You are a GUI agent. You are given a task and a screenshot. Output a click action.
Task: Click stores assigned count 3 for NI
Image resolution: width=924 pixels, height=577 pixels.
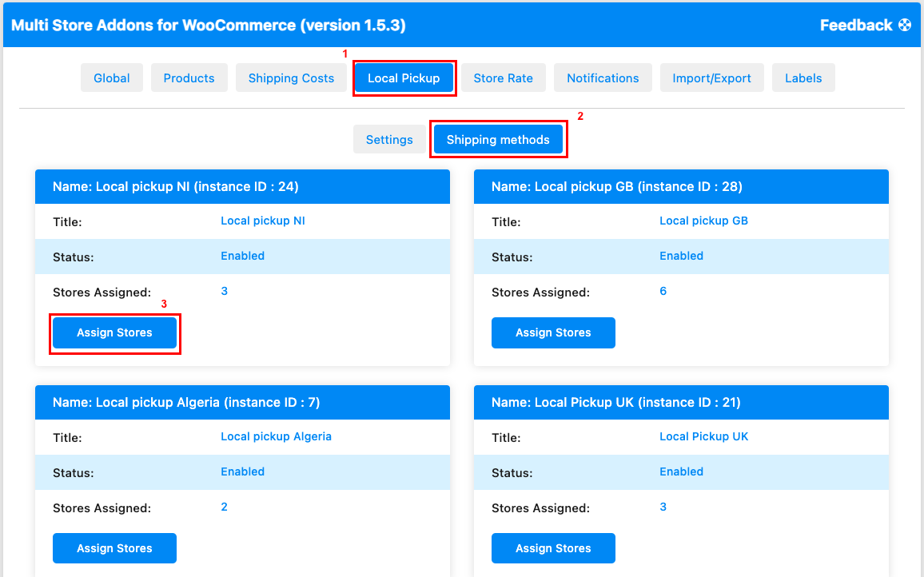click(x=224, y=291)
